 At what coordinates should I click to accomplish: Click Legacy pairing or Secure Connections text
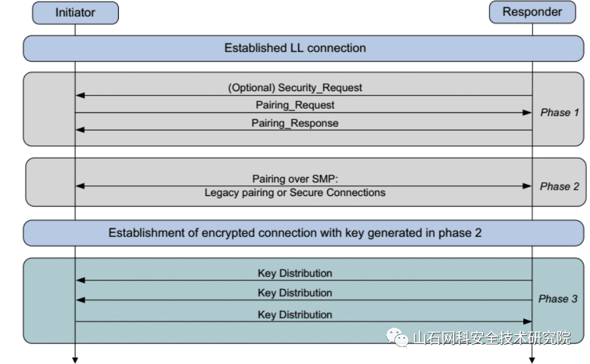(294, 192)
